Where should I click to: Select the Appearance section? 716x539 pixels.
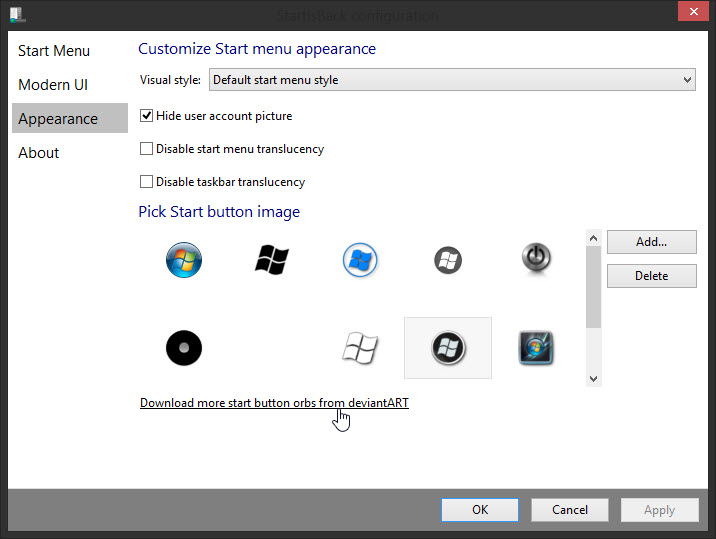70,118
